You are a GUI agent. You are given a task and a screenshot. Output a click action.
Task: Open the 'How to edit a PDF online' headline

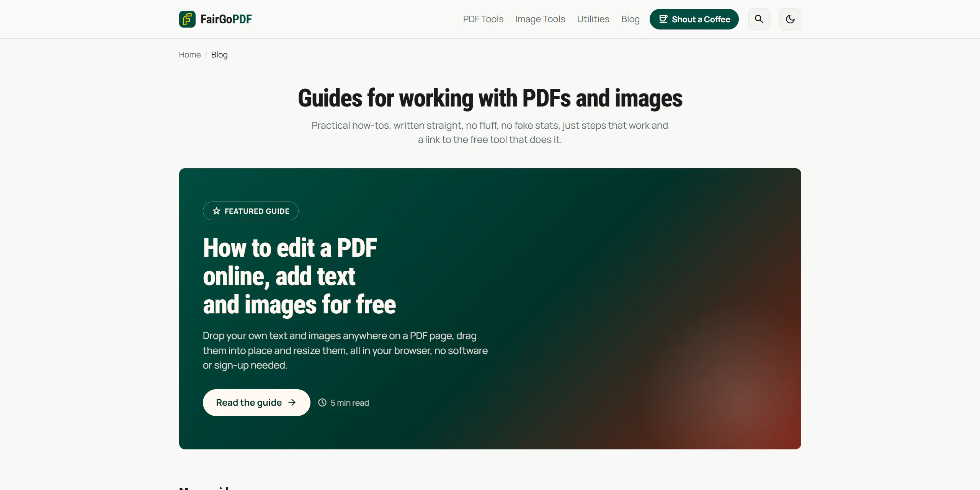(x=299, y=276)
